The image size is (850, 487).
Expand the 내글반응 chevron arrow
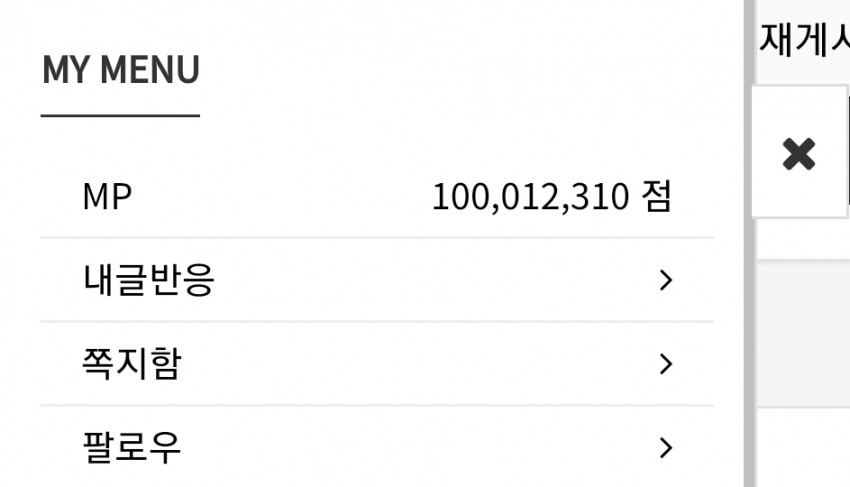click(x=666, y=280)
